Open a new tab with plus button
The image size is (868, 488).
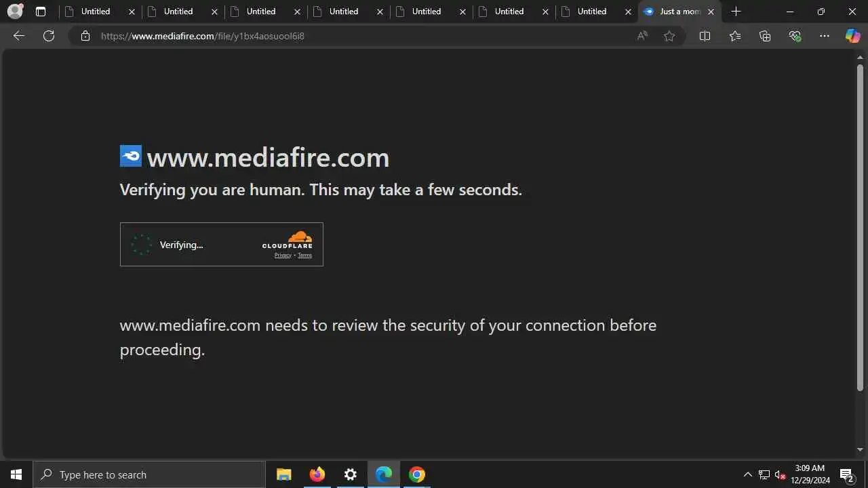point(736,12)
